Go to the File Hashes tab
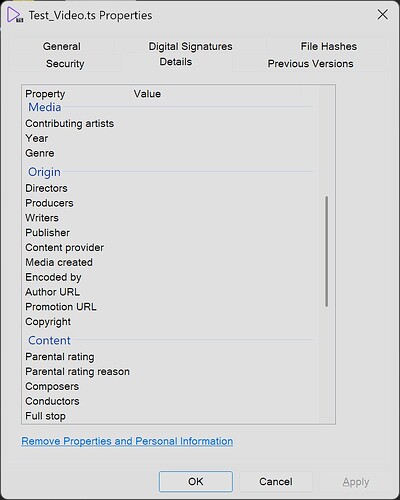 (329, 46)
